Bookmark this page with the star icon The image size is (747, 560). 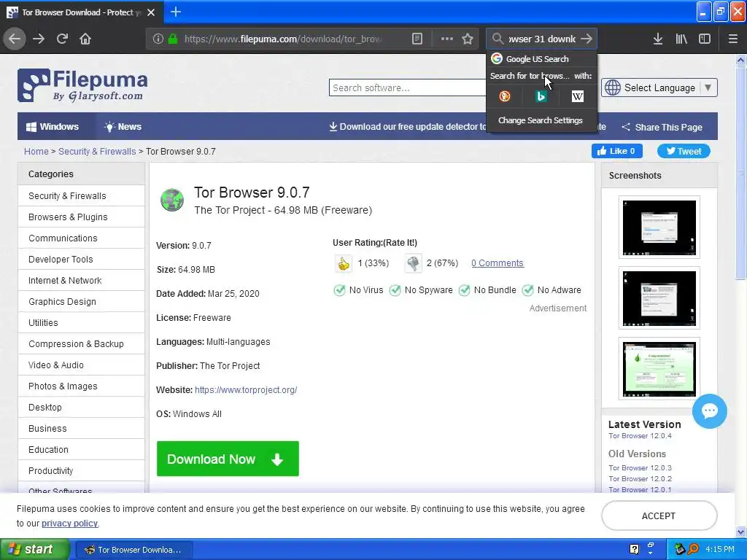coord(468,39)
